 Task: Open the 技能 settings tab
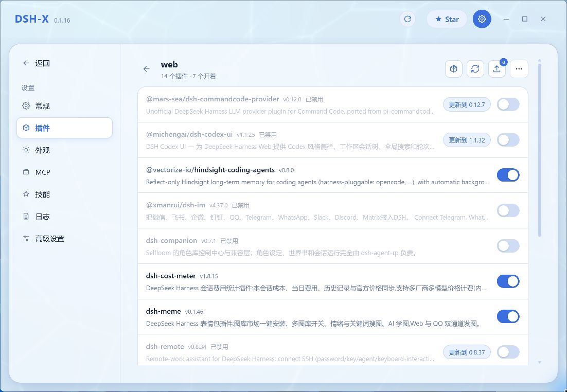[x=64, y=194]
